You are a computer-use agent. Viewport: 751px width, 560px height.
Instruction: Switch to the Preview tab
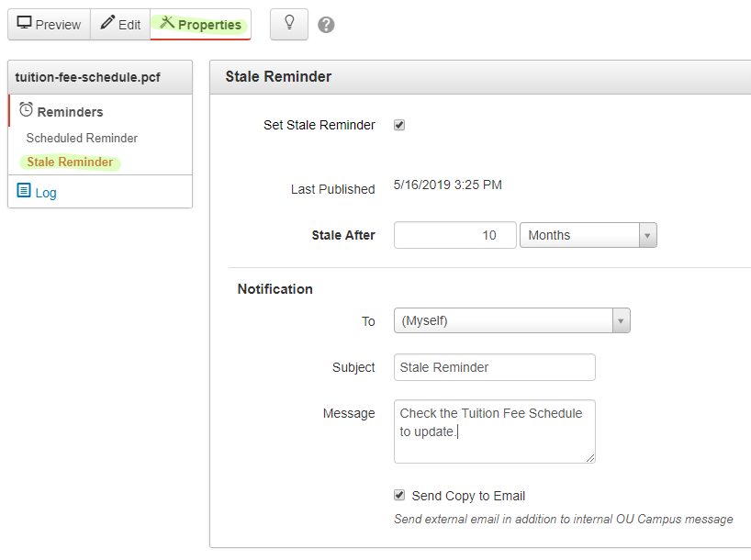click(x=50, y=25)
